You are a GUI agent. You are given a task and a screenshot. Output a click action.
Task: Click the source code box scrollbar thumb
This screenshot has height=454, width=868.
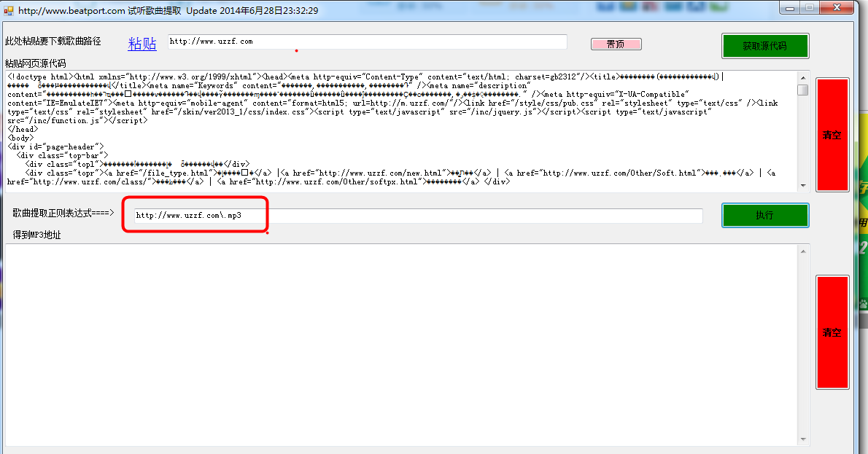pyautogui.click(x=803, y=90)
